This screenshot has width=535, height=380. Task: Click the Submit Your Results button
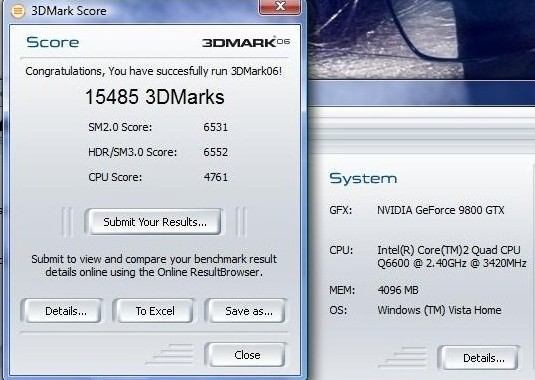click(155, 222)
